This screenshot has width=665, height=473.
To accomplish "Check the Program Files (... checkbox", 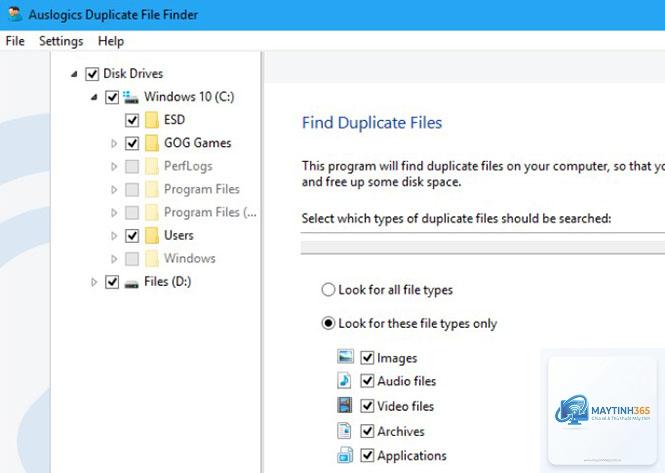I will pos(132,213).
